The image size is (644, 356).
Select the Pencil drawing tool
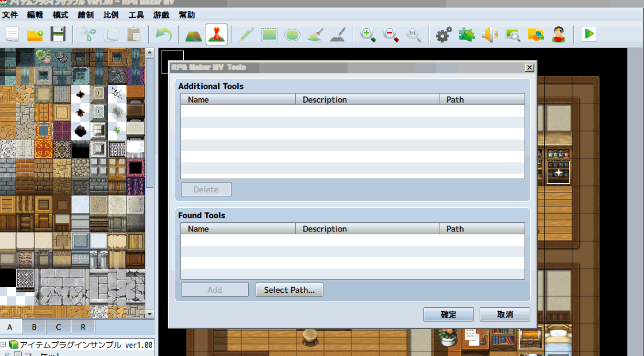(x=246, y=34)
